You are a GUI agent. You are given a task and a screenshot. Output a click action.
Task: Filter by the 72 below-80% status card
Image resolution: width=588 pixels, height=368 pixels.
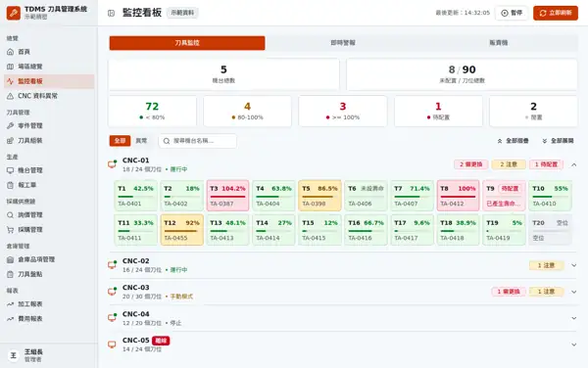(x=152, y=112)
